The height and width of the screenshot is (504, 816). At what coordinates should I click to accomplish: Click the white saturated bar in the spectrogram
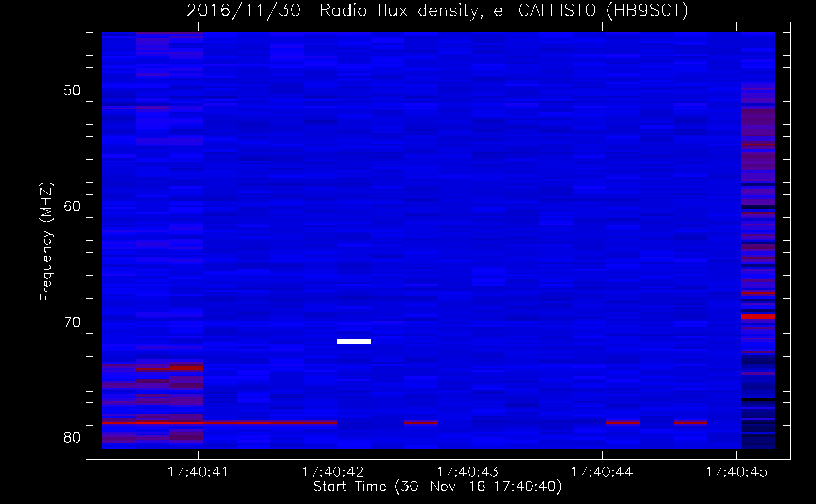pyautogui.click(x=354, y=342)
